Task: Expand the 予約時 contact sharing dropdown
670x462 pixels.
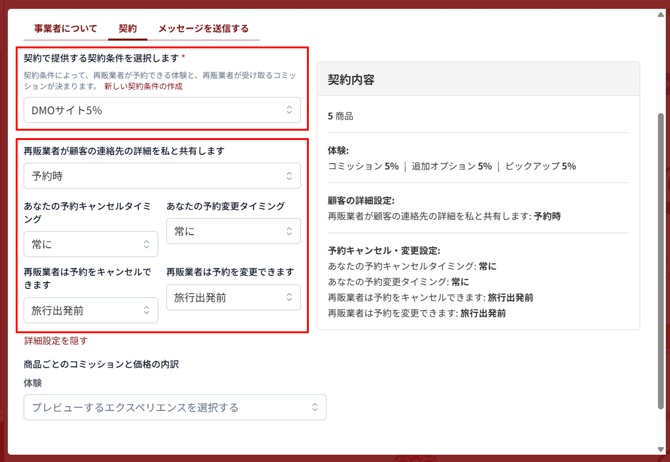Action: coord(161,176)
